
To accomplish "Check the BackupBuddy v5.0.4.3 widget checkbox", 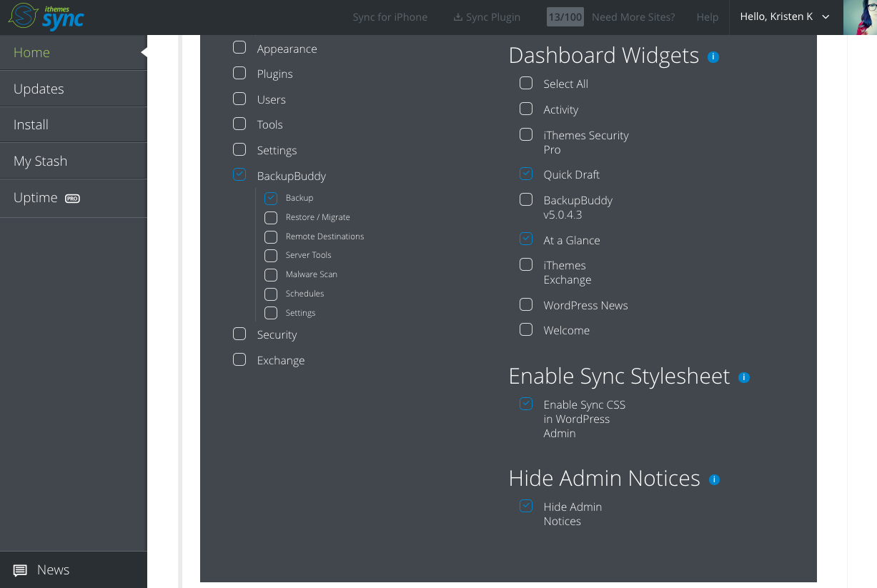I will click(526, 199).
